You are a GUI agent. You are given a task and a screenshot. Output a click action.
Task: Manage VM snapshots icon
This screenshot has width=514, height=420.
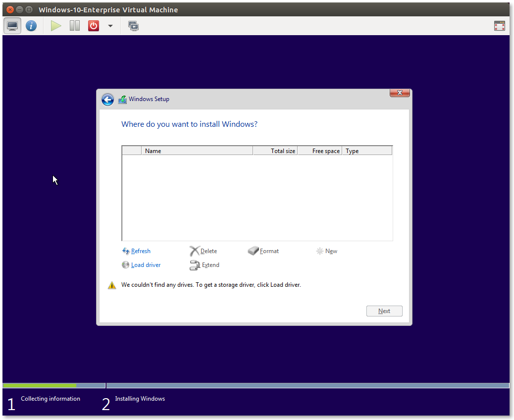click(x=133, y=26)
